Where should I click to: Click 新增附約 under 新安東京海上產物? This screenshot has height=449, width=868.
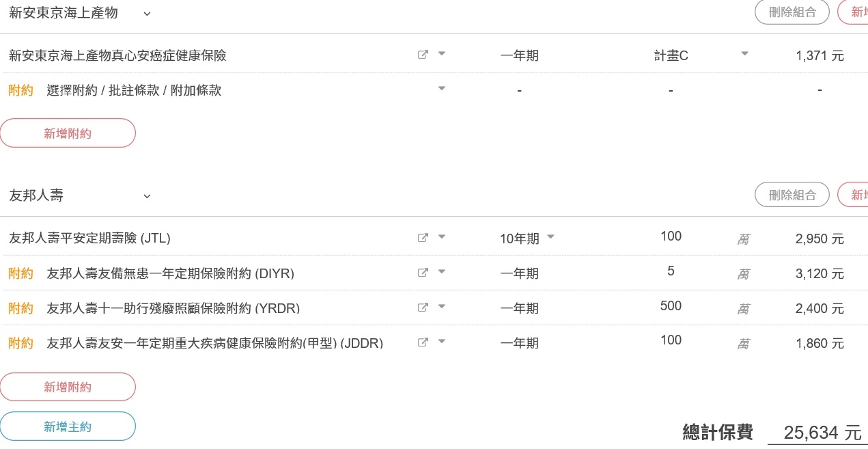(x=68, y=133)
